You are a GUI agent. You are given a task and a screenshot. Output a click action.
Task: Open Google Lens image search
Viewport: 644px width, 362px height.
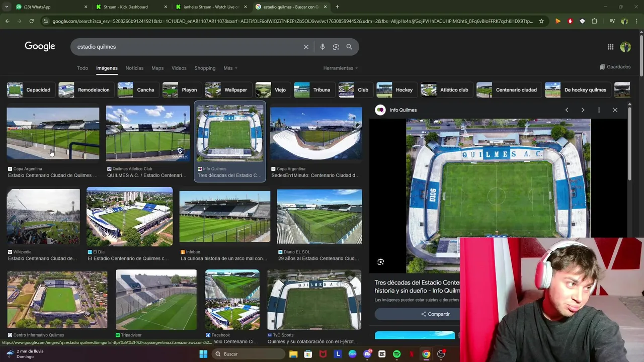pos(336,47)
